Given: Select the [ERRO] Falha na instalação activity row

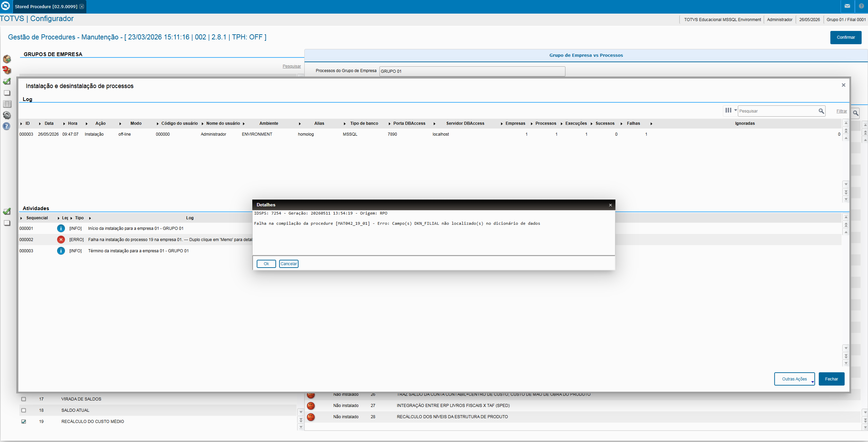Looking at the screenshot, I should (x=135, y=240).
